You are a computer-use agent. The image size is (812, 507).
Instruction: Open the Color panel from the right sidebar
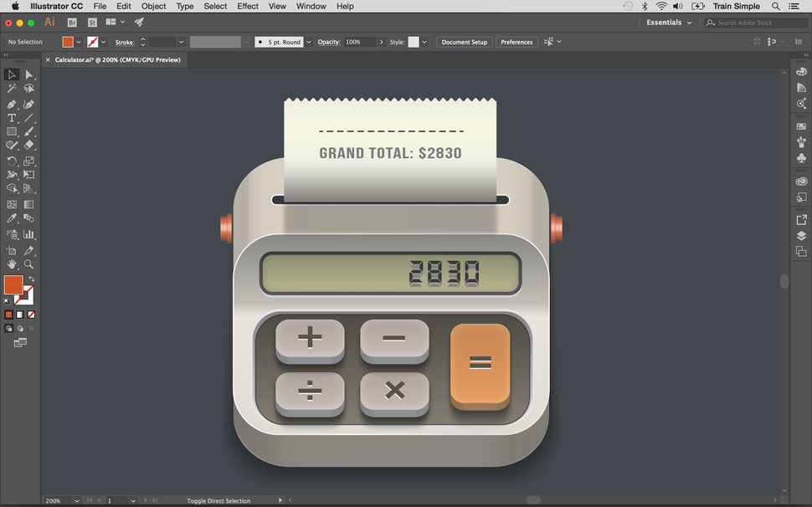[801, 72]
